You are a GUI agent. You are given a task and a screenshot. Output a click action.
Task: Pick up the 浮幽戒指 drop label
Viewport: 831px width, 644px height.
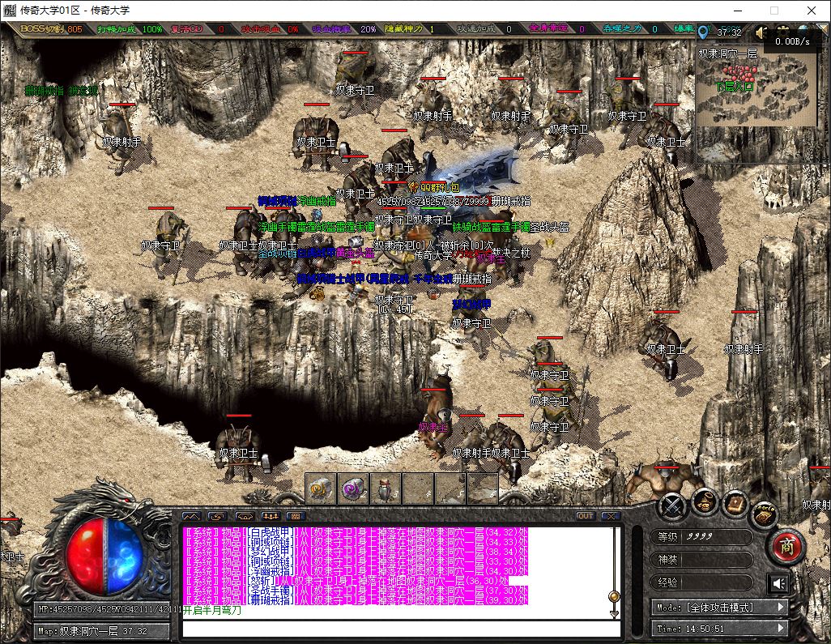point(317,201)
